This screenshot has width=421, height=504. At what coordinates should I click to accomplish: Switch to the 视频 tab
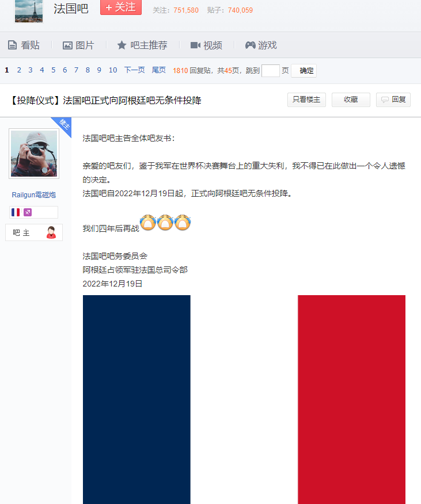[x=206, y=45]
